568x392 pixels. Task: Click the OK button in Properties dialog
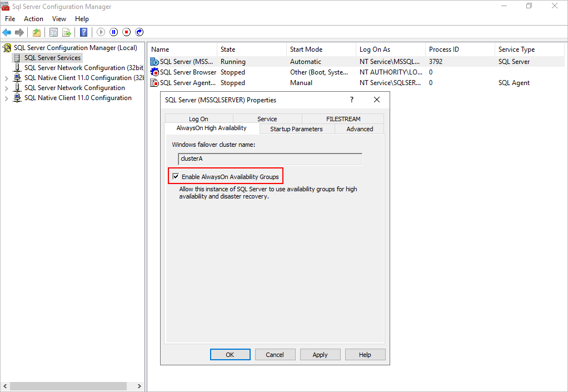230,355
